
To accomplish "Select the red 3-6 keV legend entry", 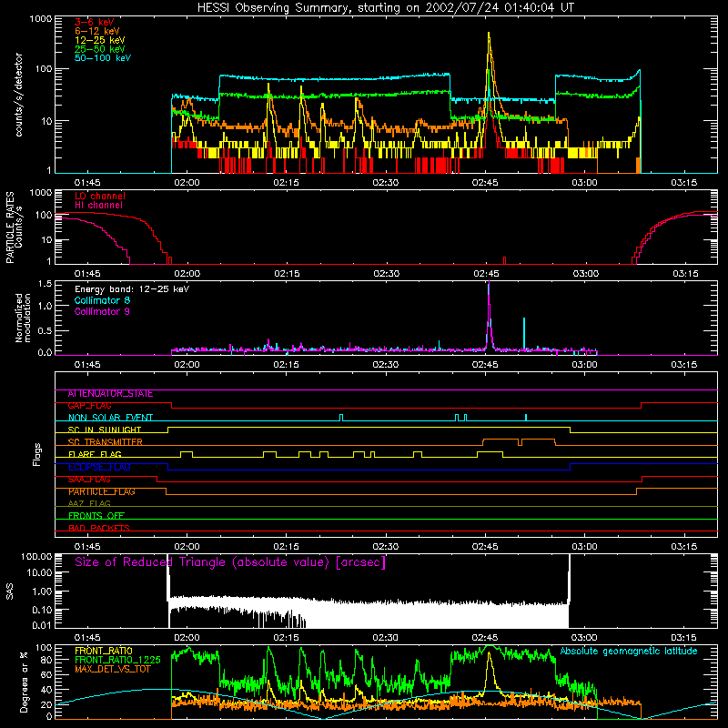I will (95, 22).
